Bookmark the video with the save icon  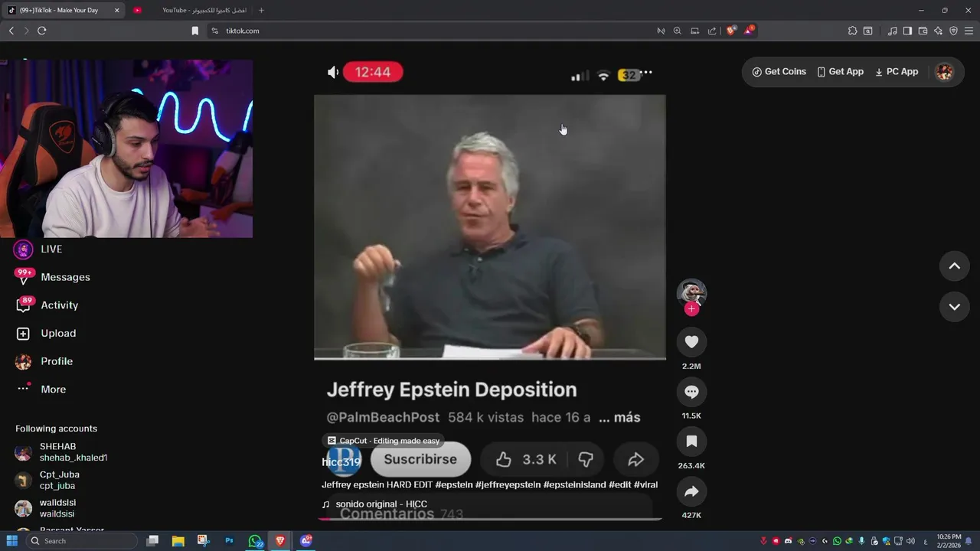[x=691, y=442]
